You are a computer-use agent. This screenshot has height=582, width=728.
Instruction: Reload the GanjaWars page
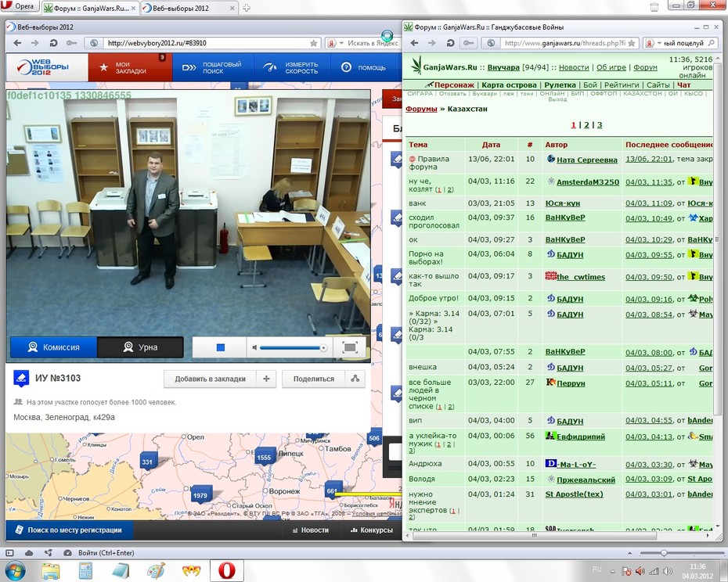[450, 43]
